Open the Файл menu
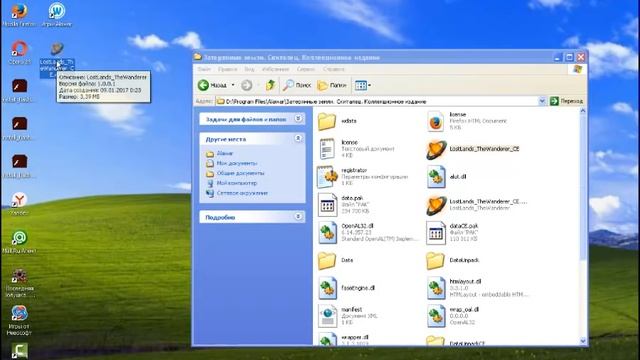This screenshot has width=640, height=360. (204, 69)
